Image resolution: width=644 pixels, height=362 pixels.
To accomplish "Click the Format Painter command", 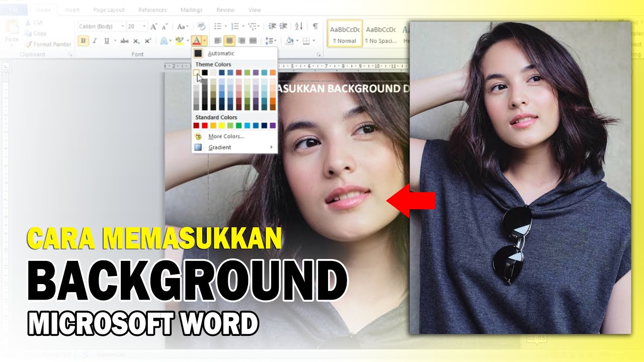I will [x=47, y=44].
